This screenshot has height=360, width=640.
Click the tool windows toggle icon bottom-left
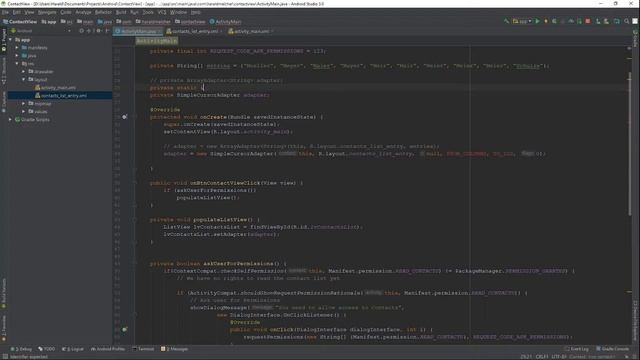tap(4, 357)
